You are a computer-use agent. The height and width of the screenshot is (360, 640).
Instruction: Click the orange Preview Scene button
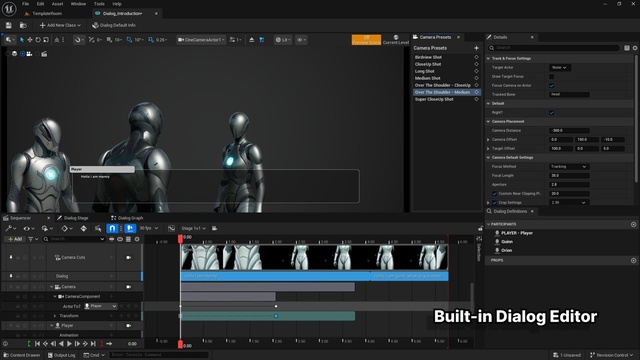pos(366,40)
